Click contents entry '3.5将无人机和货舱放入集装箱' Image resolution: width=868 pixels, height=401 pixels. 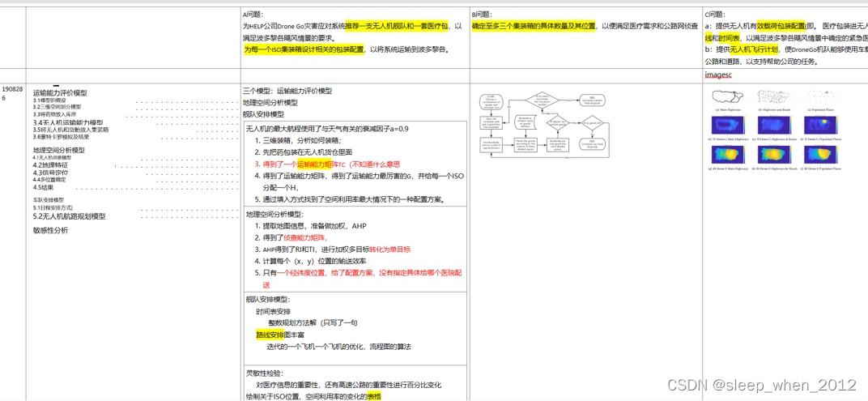(70, 130)
